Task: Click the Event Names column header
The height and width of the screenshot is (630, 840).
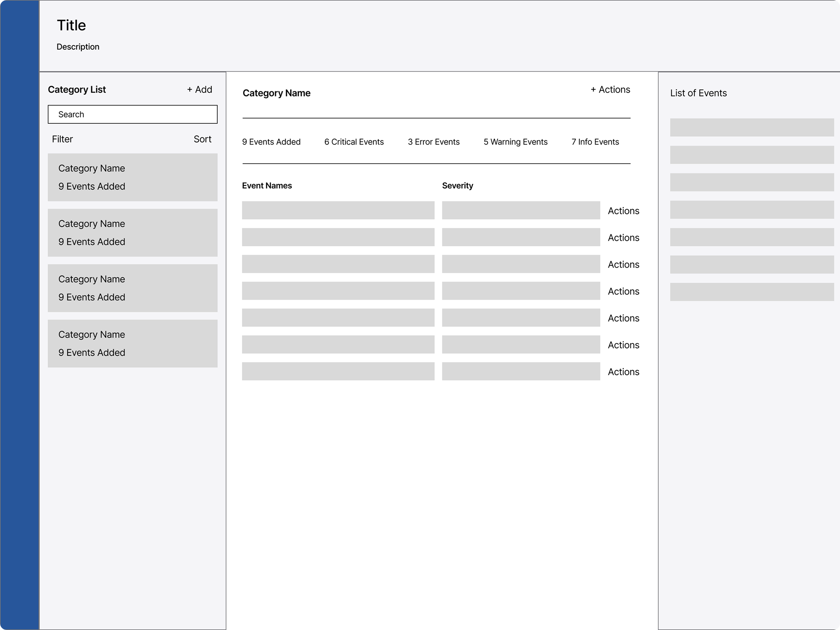Action: 267,186
